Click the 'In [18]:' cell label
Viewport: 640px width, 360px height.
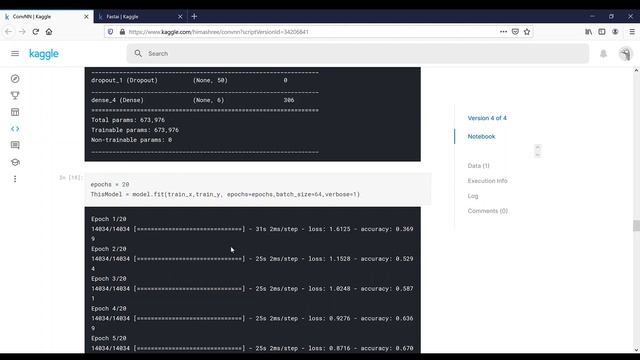[71, 178]
